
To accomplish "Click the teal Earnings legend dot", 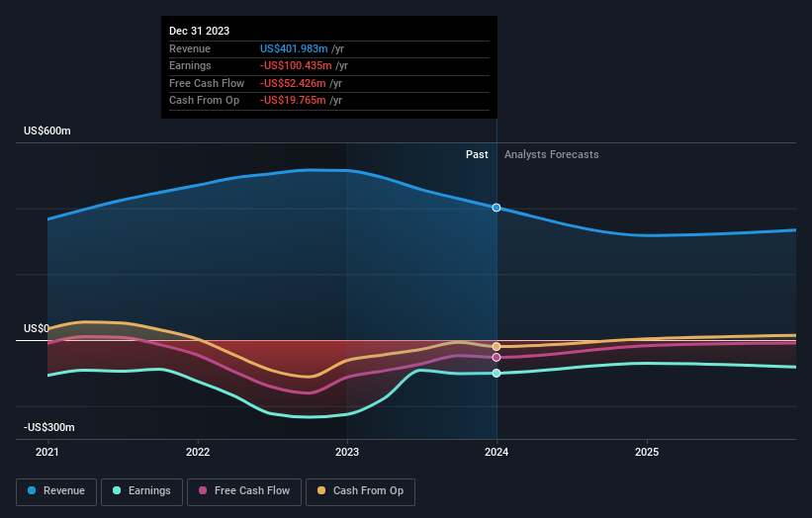I will (x=117, y=490).
